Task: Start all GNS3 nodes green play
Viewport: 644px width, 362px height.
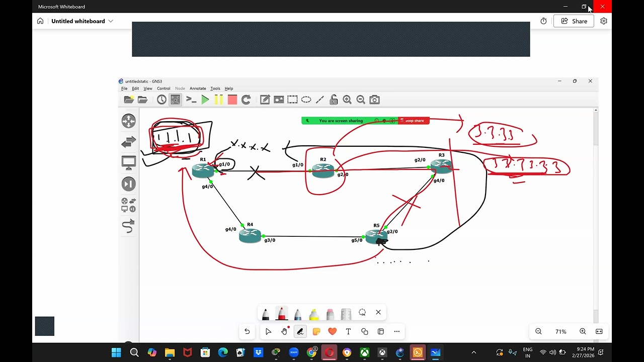Action: point(205,100)
